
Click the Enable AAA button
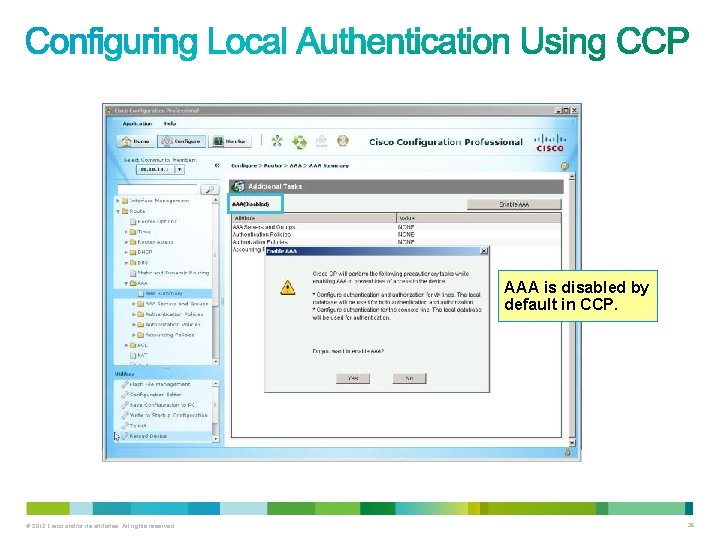(x=514, y=204)
